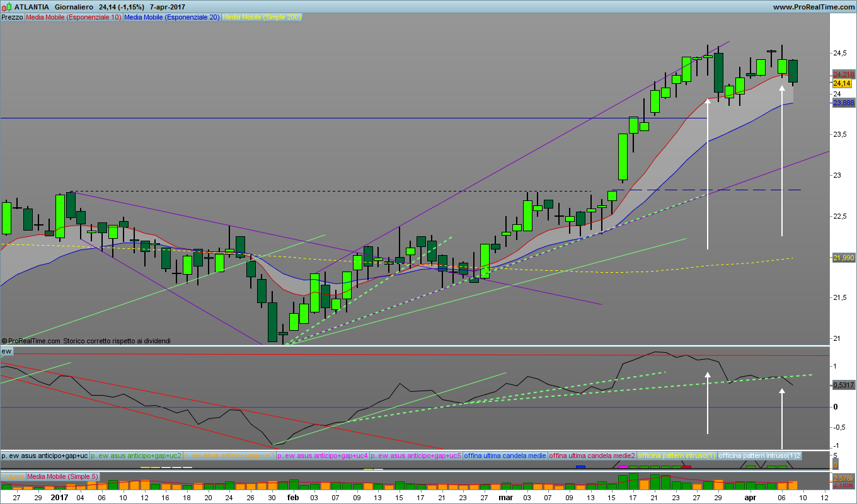Select the 'p. ew asus anticipo+gap+uc3' label
Image resolution: width=857 pixels, height=504 pixels.
[x=230, y=455]
